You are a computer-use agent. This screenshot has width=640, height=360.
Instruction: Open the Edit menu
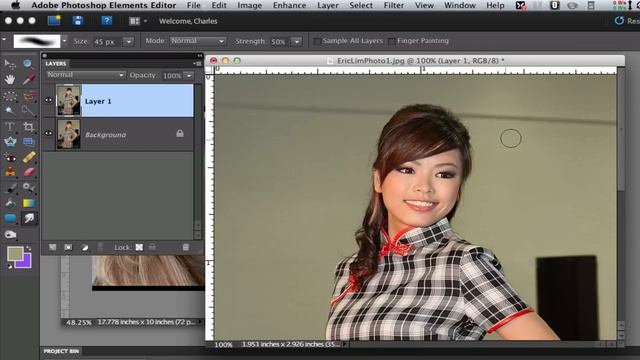[219, 5]
